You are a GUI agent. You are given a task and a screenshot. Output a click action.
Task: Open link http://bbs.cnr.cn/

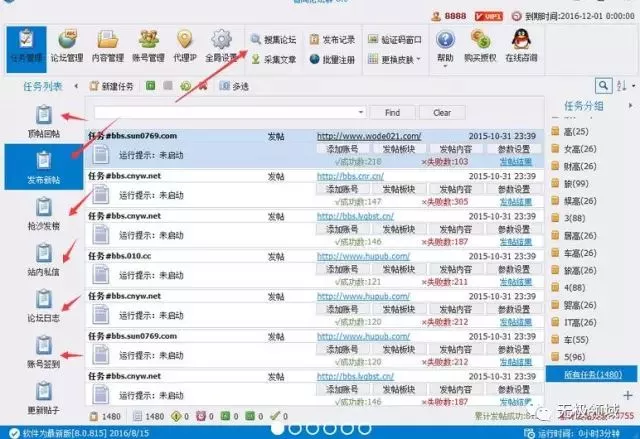pyautogui.click(x=350, y=176)
